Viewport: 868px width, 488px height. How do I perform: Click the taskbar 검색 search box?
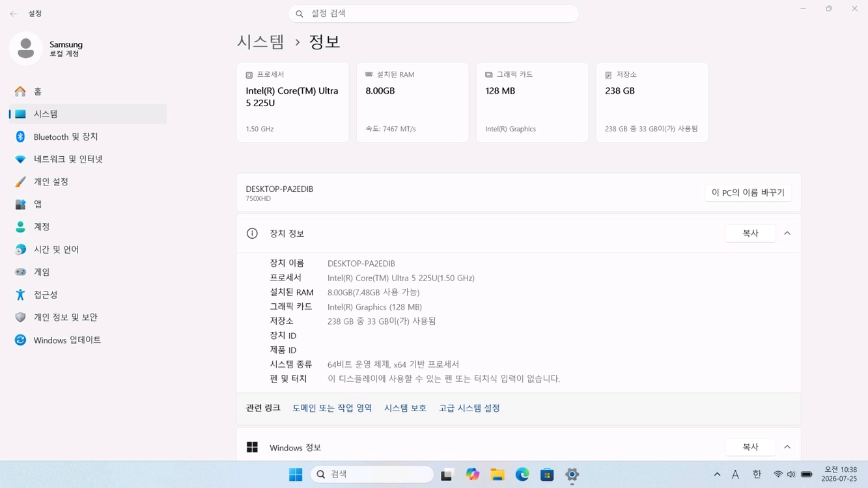(x=372, y=474)
